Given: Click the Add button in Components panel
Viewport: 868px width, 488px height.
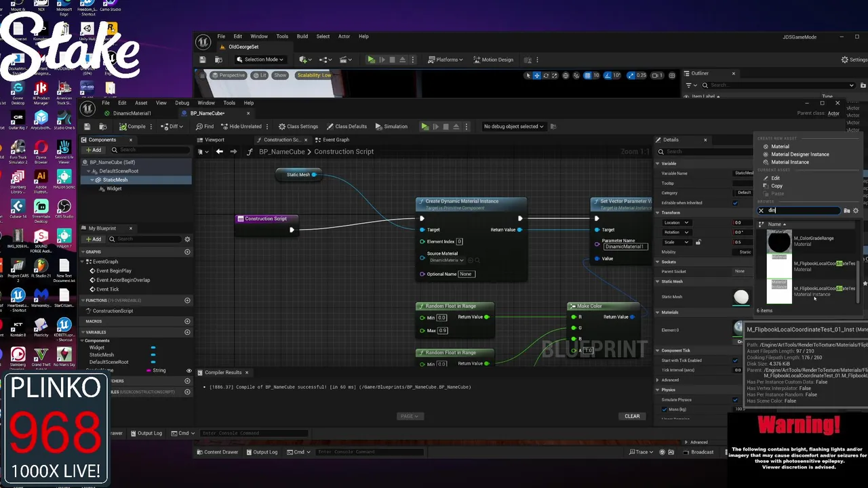Looking at the screenshot, I should [93, 150].
